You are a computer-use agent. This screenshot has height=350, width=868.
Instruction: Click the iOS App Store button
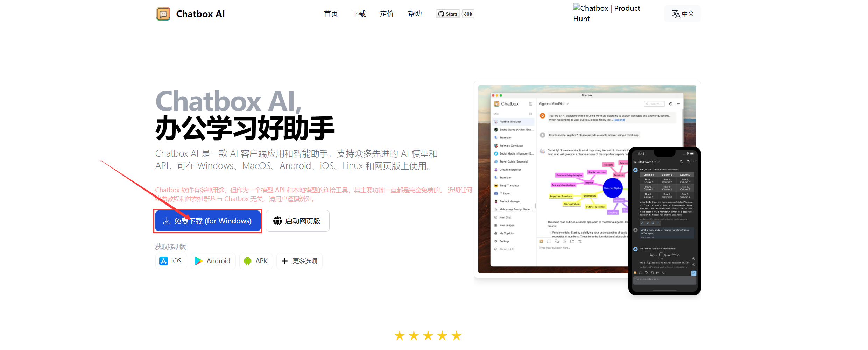point(171,261)
